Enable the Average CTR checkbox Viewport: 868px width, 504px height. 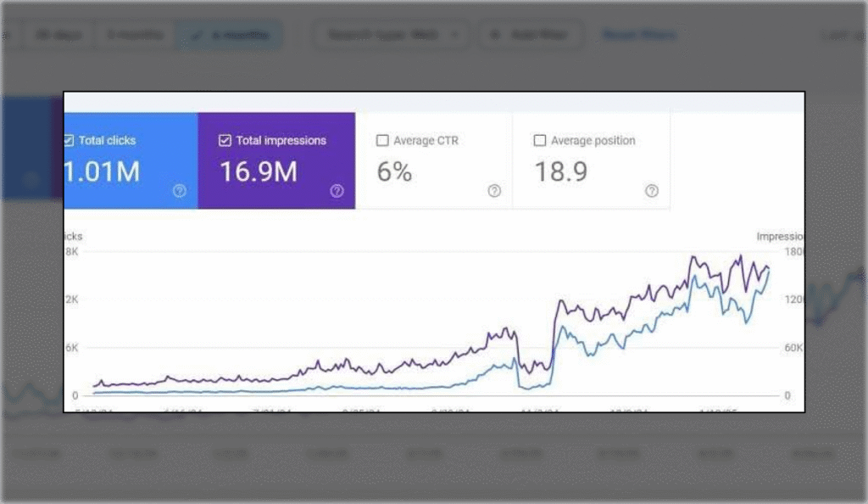click(382, 141)
